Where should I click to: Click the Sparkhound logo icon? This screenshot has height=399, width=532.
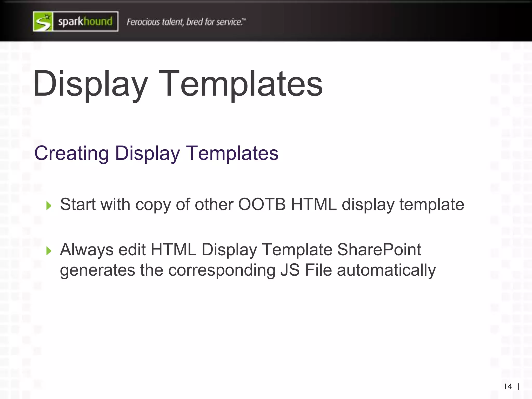[43, 22]
